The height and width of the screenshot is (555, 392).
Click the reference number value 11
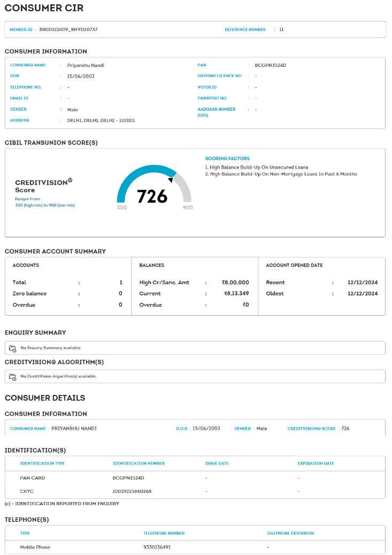point(281,29)
